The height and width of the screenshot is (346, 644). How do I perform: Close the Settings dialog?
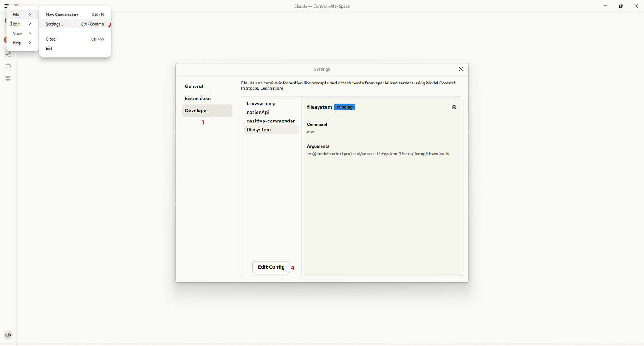click(x=461, y=69)
